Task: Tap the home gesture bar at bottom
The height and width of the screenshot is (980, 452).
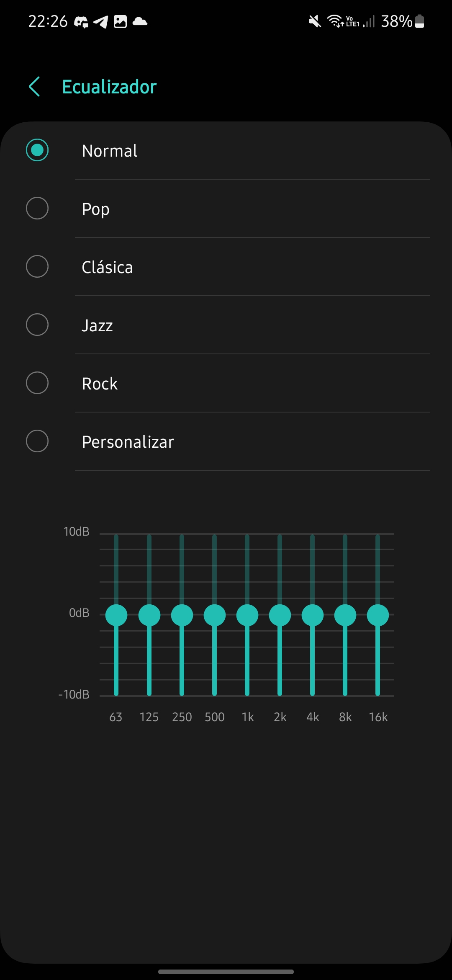Action: [x=226, y=972]
